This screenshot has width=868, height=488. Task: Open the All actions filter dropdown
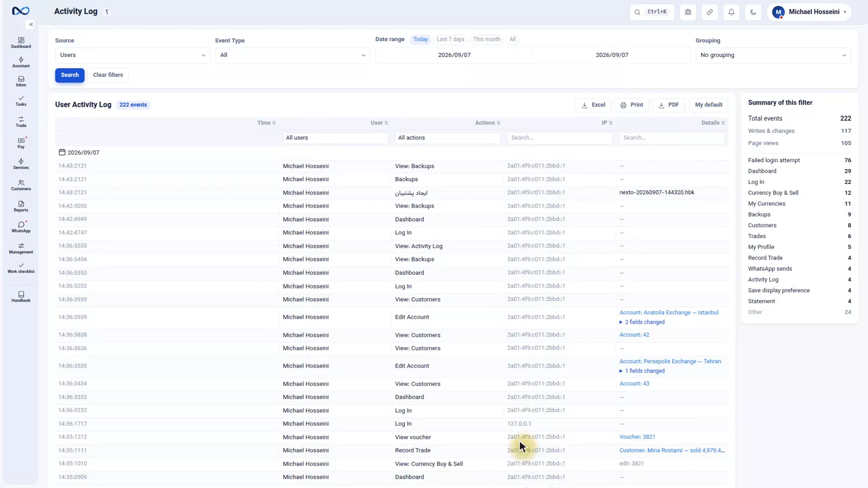click(x=448, y=138)
